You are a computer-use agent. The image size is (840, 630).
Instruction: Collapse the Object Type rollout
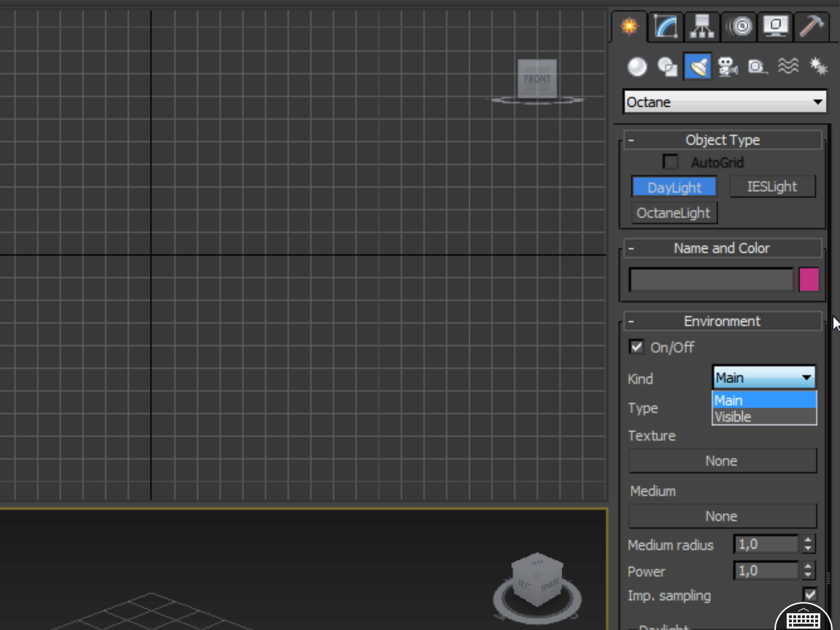click(x=632, y=140)
